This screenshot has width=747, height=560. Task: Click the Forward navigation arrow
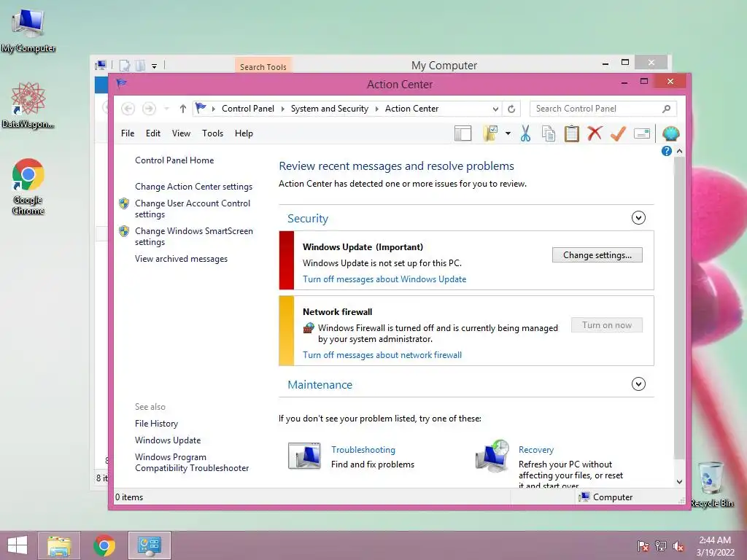tap(149, 109)
